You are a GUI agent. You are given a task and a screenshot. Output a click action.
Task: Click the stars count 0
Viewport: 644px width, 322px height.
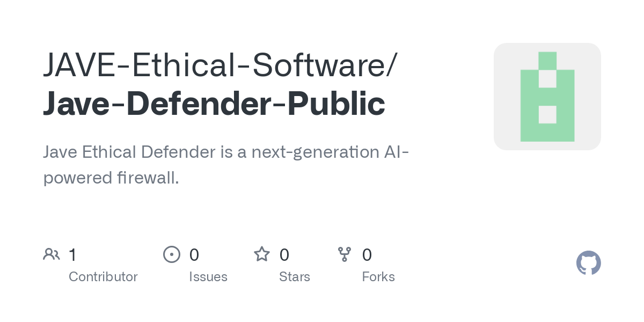click(284, 254)
